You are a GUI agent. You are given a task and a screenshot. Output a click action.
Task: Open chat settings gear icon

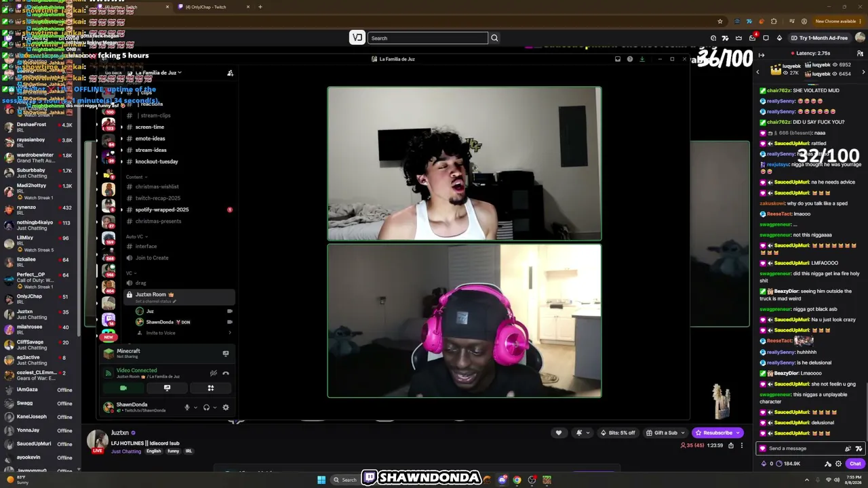pos(839,464)
